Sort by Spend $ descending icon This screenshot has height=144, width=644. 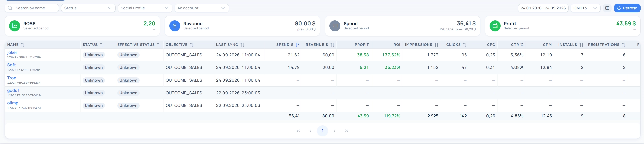pyautogui.click(x=298, y=45)
